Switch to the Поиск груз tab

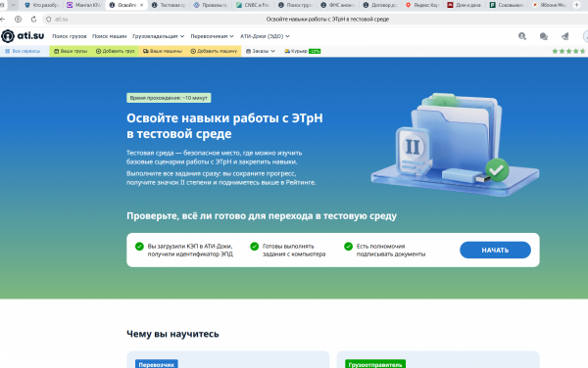tap(296, 5)
